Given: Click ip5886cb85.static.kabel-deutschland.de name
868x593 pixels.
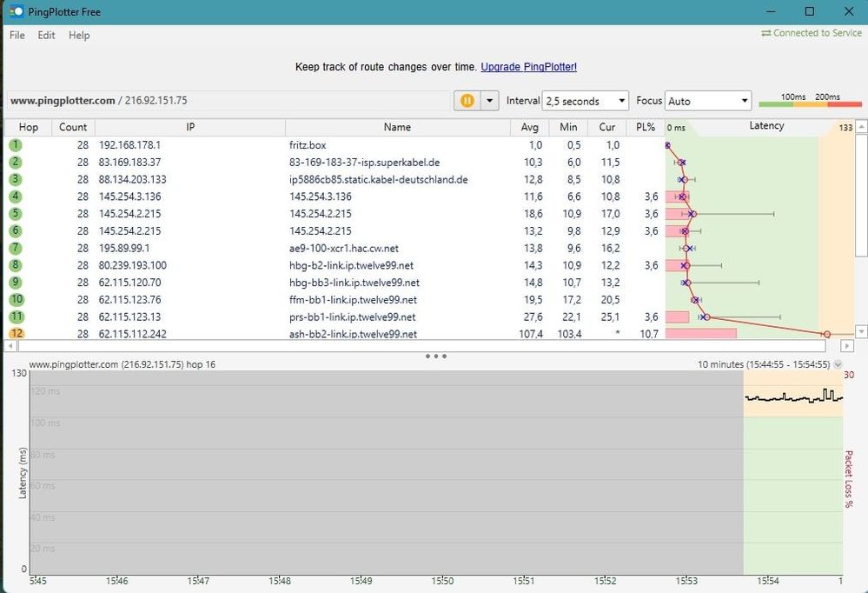Looking at the screenshot, I should (378, 179).
